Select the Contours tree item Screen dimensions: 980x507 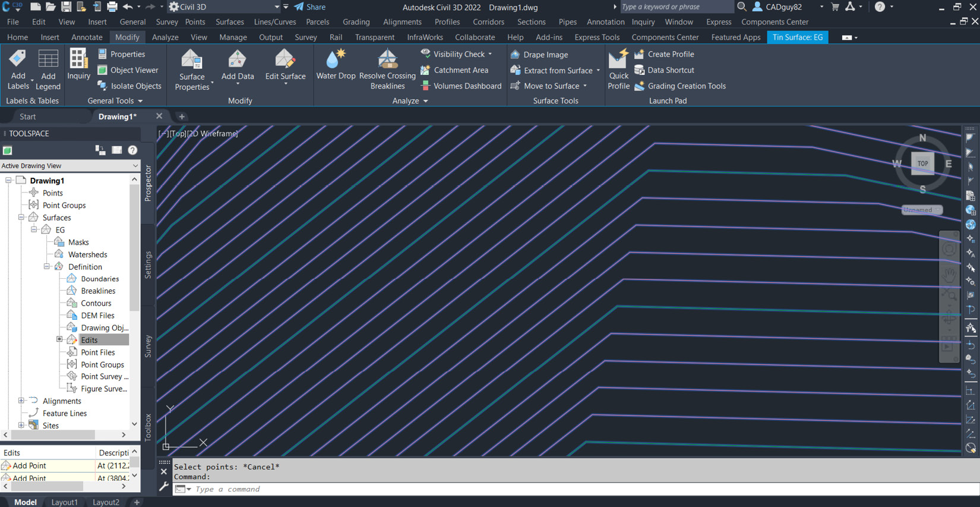[x=96, y=303]
